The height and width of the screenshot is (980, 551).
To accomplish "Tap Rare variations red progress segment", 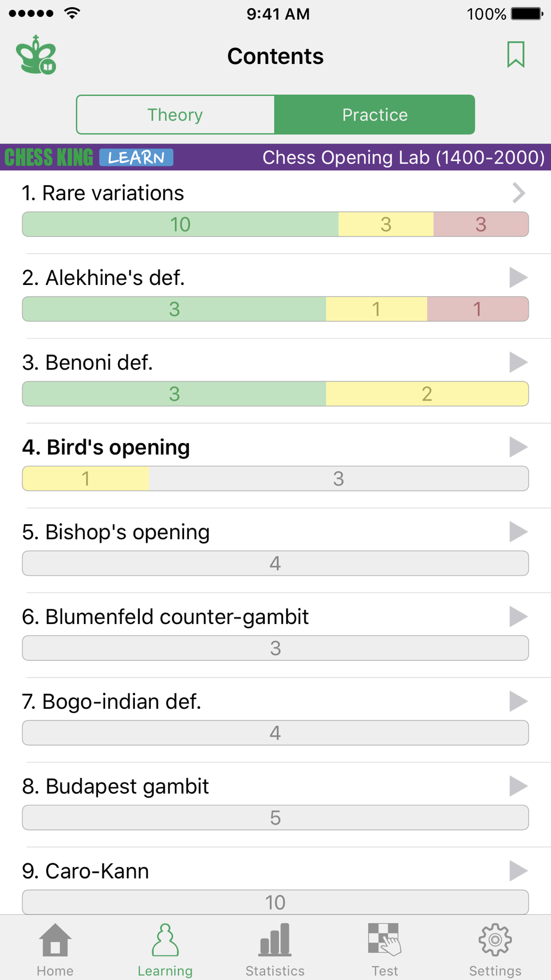I will 480,224.
